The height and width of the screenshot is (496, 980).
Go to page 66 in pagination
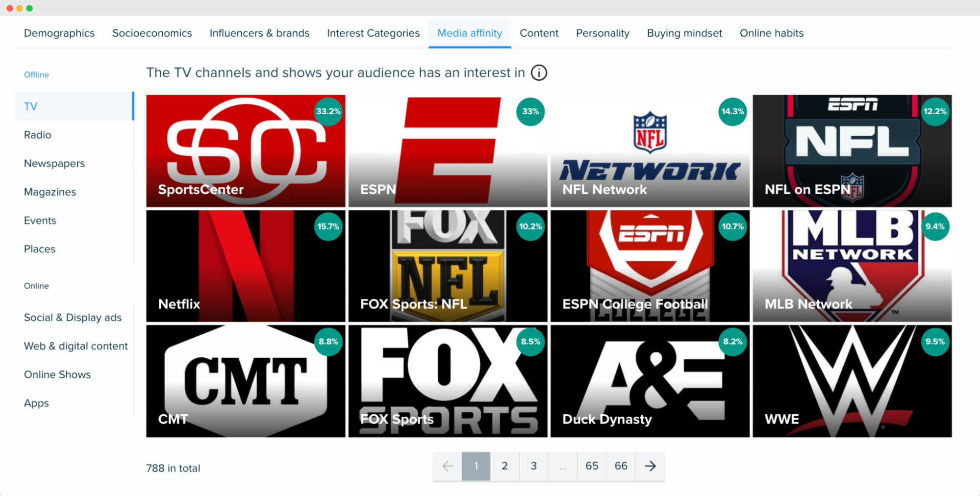[621, 466]
